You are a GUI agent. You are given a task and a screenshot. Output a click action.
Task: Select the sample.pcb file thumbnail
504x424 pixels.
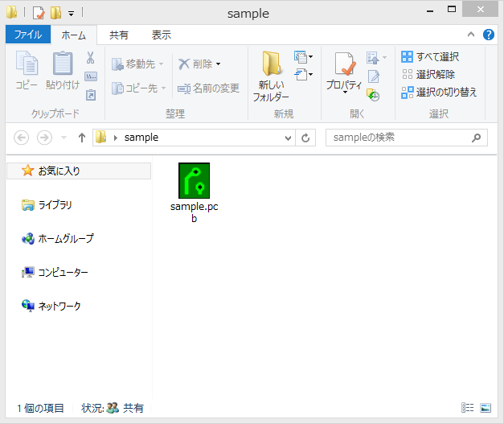195,180
